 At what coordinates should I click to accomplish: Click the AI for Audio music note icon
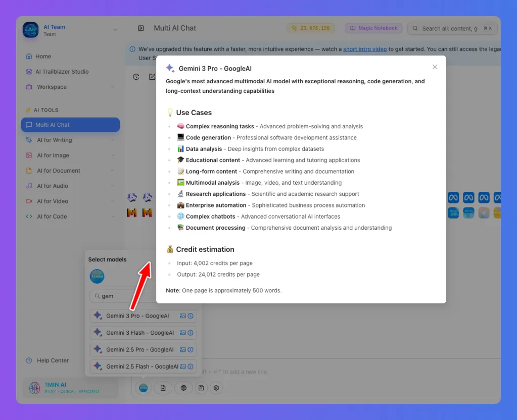click(x=29, y=186)
